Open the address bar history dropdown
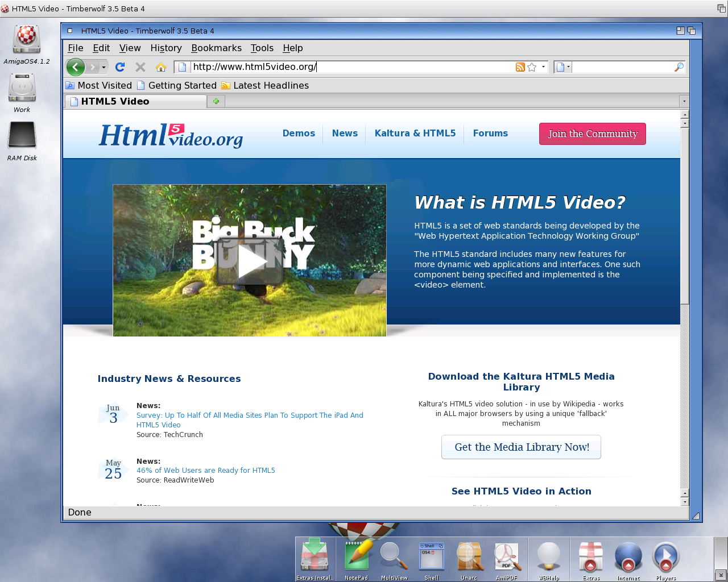The image size is (728, 582). [543, 67]
